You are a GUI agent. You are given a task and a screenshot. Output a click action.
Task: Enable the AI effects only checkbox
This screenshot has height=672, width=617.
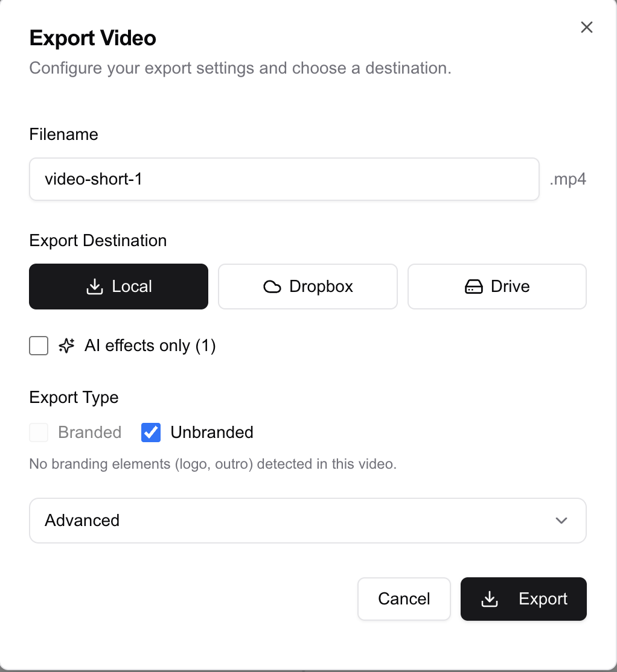pos(38,345)
